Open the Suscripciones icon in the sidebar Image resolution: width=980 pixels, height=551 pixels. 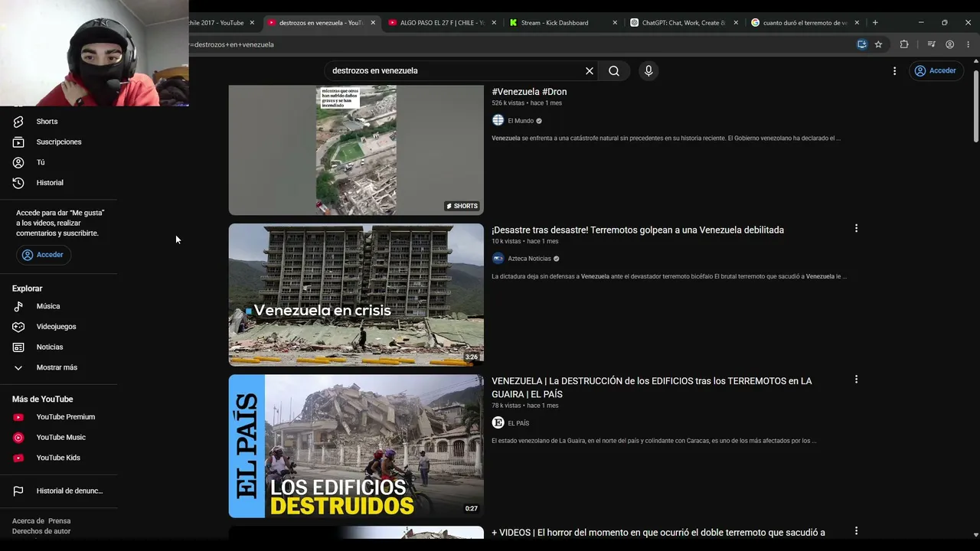click(x=18, y=142)
